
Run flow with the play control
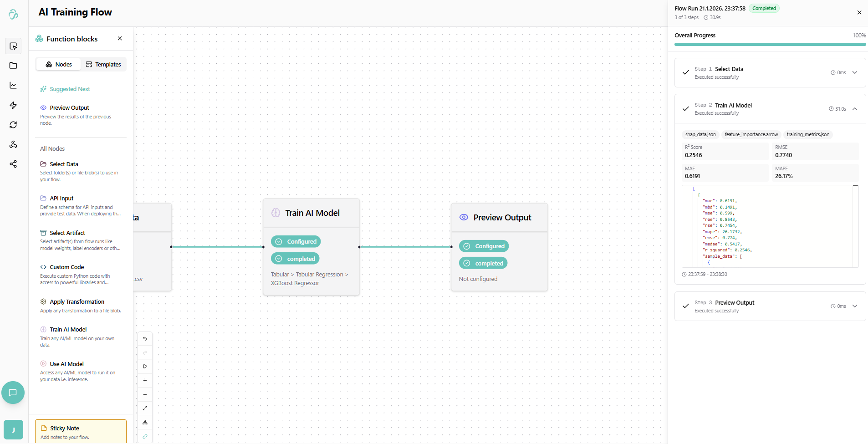pyautogui.click(x=145, y=367)
